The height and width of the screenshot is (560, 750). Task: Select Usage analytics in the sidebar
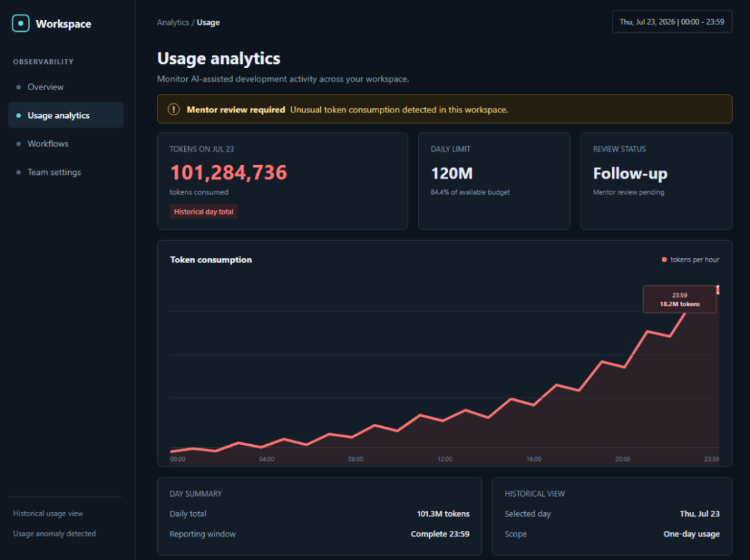click(65, 115)
